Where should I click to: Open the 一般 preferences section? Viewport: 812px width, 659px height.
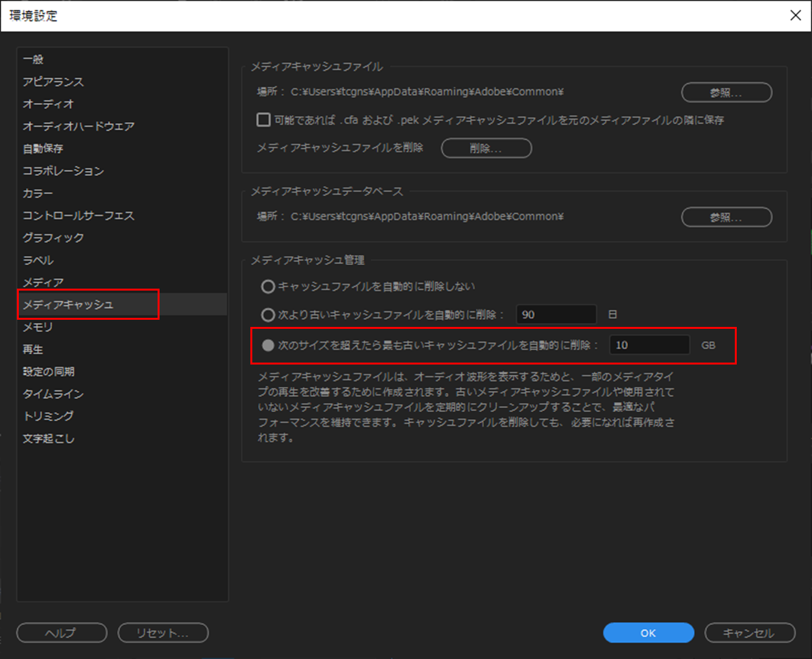(x=30, y=59)
